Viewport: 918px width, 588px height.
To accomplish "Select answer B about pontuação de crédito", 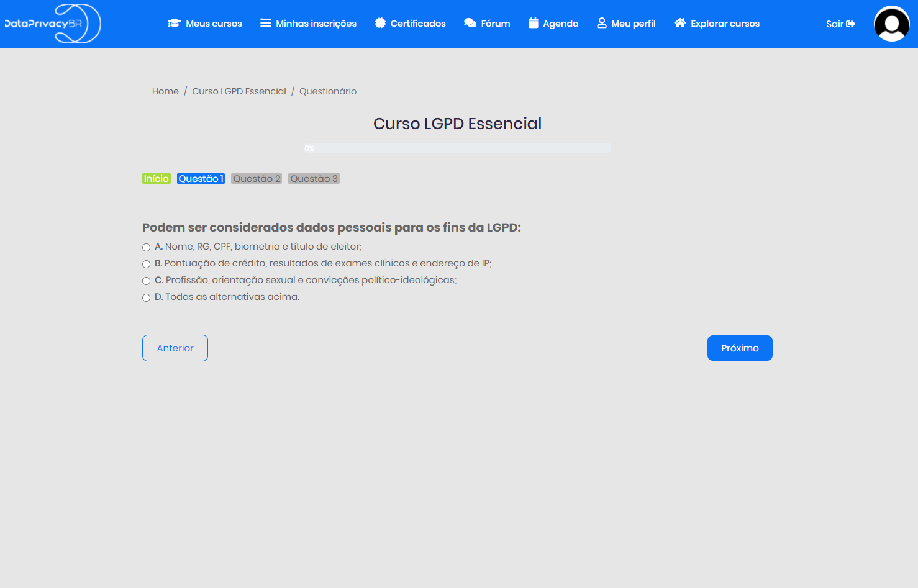I will [x=147, y=264].
